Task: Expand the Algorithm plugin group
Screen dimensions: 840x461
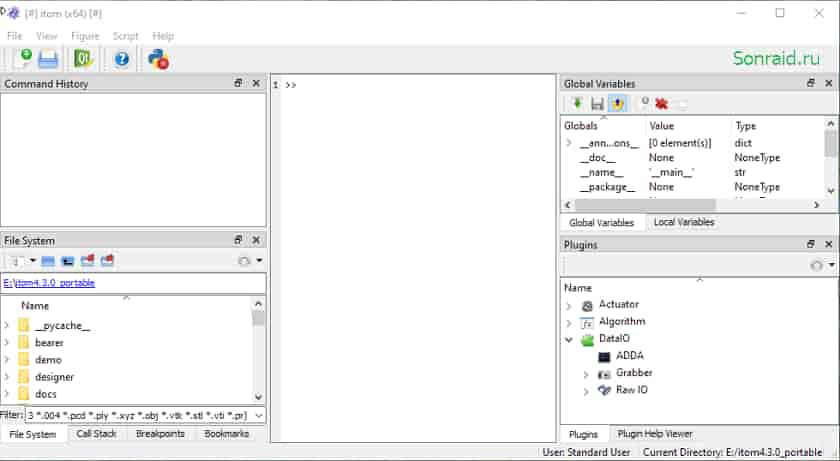Action: (569, 323)
